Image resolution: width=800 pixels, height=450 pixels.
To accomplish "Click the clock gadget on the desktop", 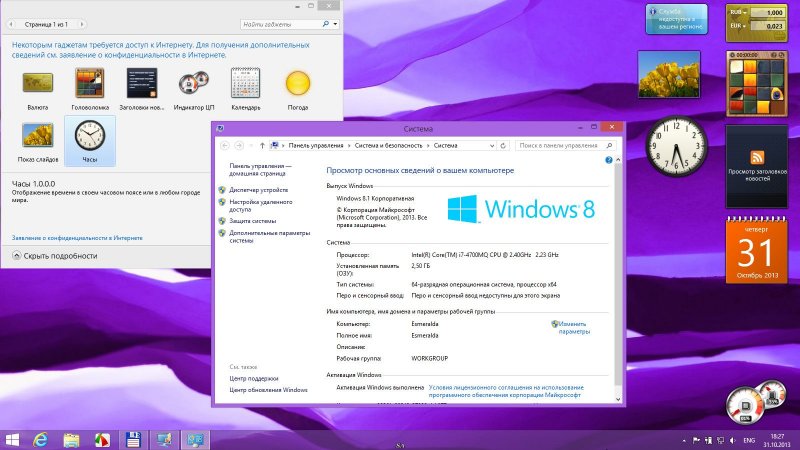I will point(676,146).
